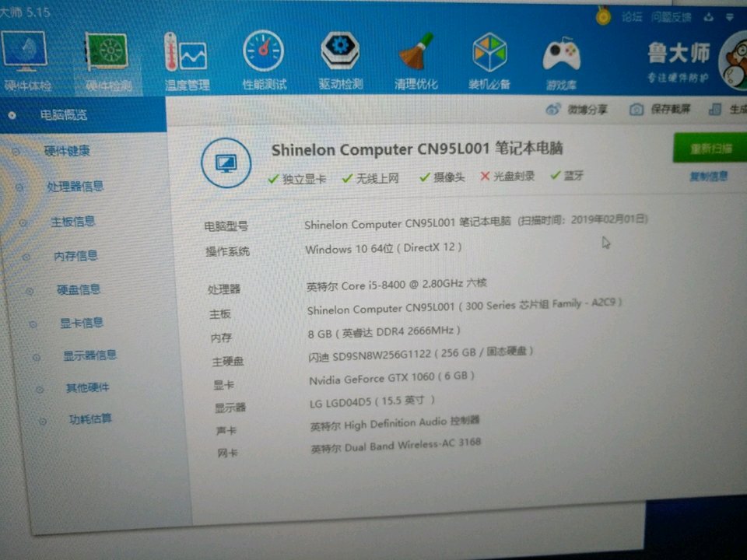Click the green 重新扫描 rescan button
The width and height of the screenshot is (747, 560).
[710, 148]
